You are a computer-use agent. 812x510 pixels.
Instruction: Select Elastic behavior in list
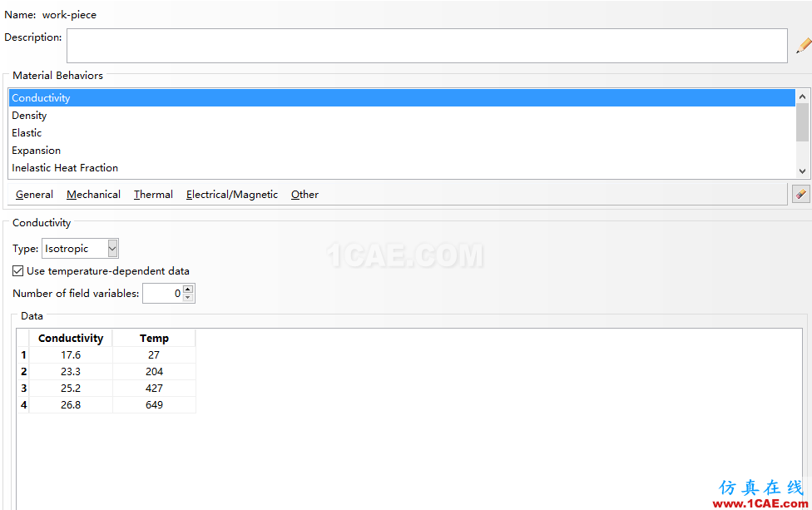click(x=402, y=133)
